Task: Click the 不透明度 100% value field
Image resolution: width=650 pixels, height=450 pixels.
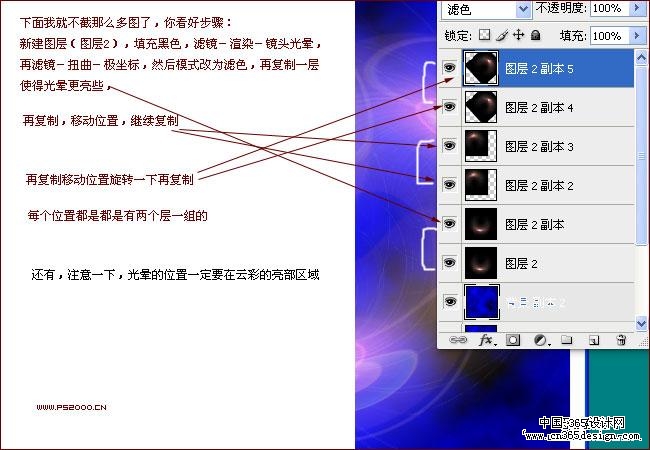Action: (x=610, y=8)
